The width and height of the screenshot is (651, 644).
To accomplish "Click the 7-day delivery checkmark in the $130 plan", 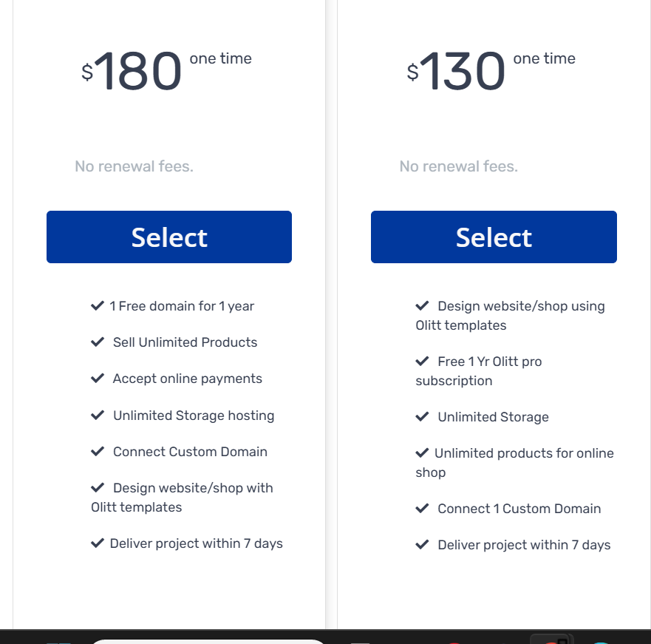I will click(422, 545).
